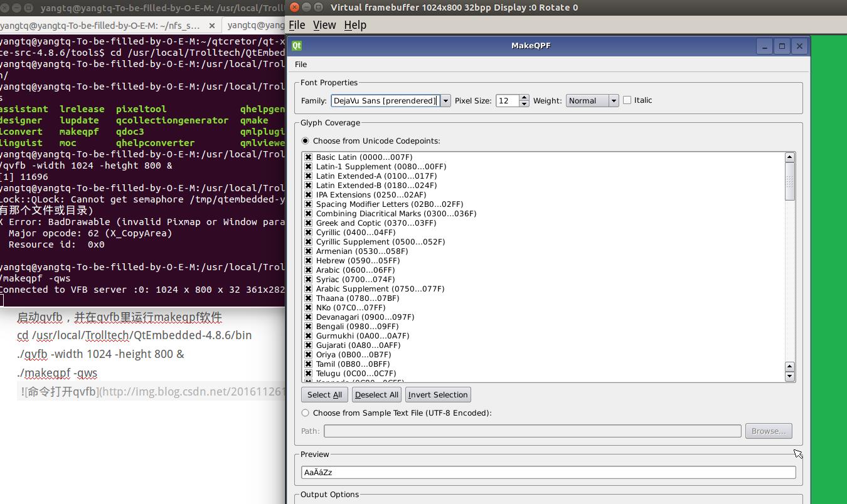Uncheck Arabic Supplement (0750...077F)
This screenshot has width=847, height=504.
coord(308,289)
